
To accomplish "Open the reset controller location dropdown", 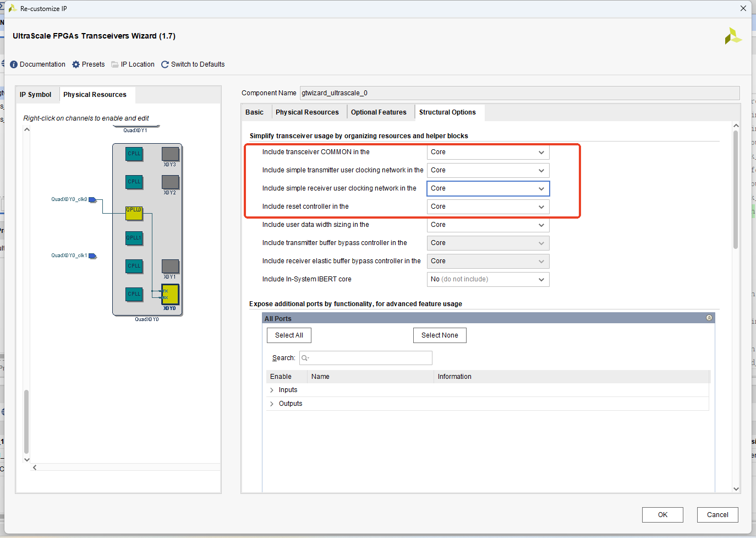I will point(488,206).
